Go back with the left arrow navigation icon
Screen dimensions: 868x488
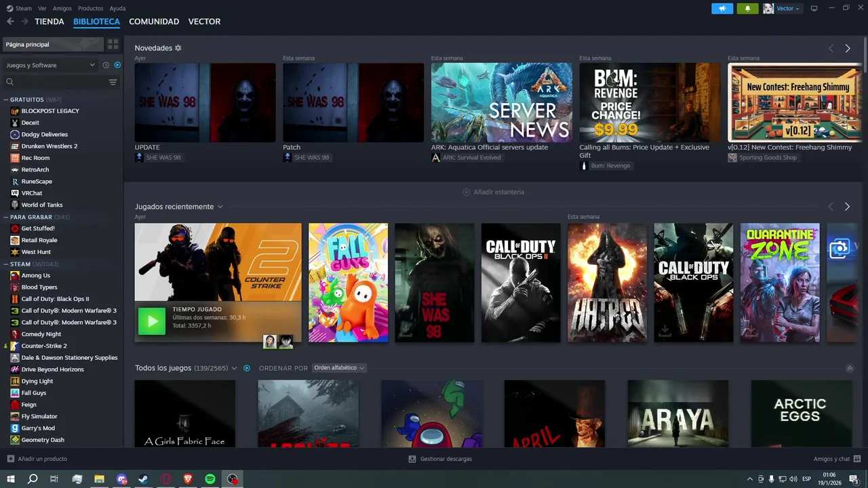[10, 22]
